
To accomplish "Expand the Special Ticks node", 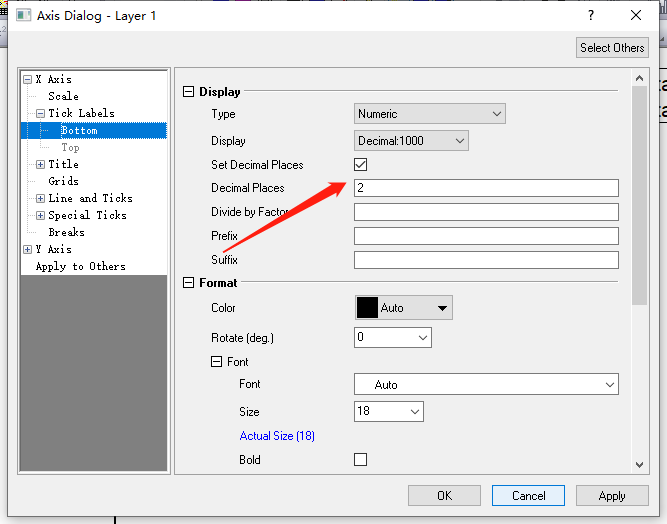I will pyautogui.click(x=40, y=216).
